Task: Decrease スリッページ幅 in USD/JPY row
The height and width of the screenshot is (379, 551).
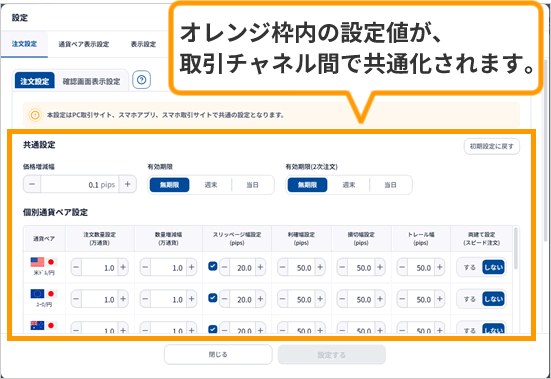Action: click(225, 267)
